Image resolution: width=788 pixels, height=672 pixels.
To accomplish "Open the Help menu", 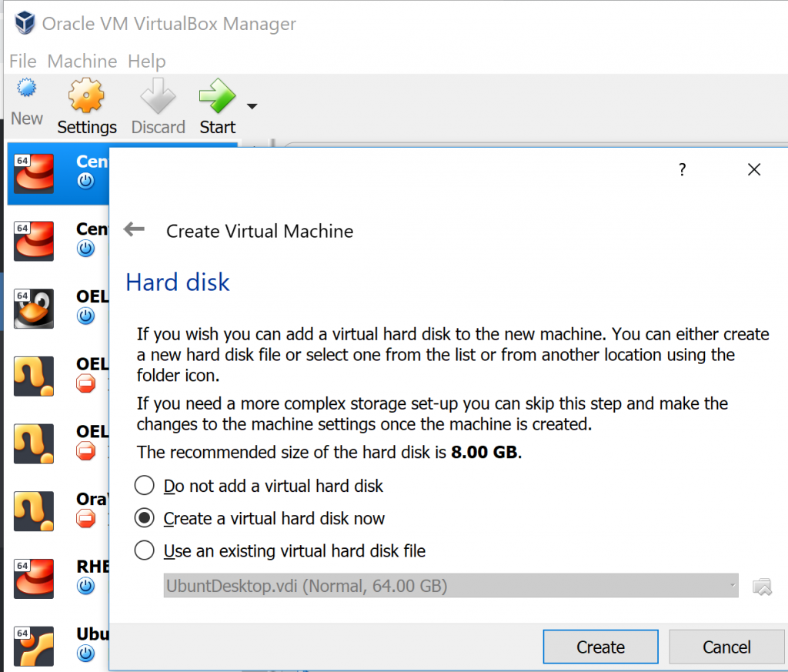I will [146, 61].
